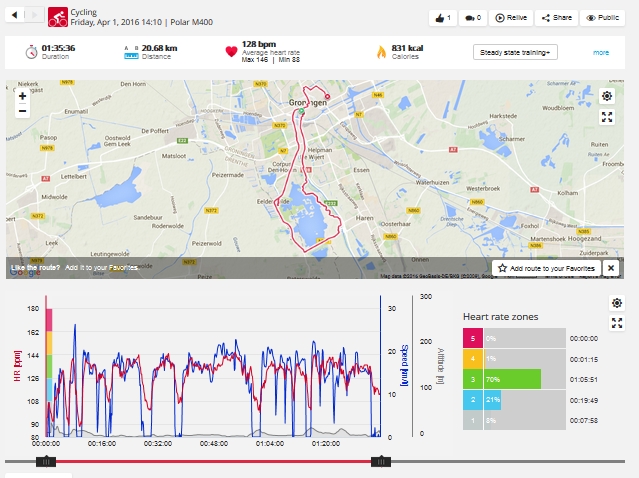
Task: Change the Public visibility setting
Action: (603, 18)
